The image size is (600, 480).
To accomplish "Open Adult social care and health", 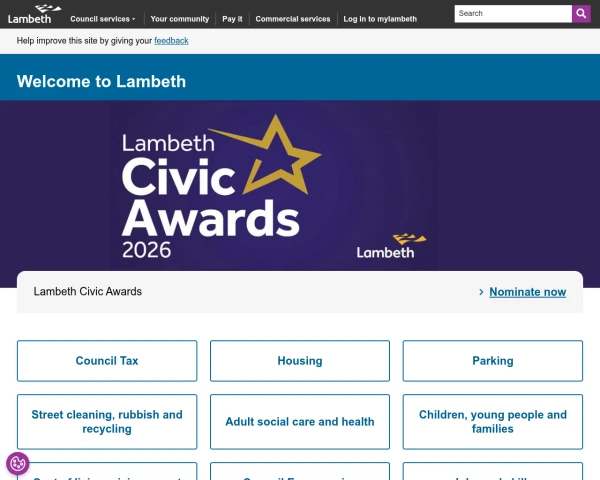I will pyautogui.click(x=300, y=422).
